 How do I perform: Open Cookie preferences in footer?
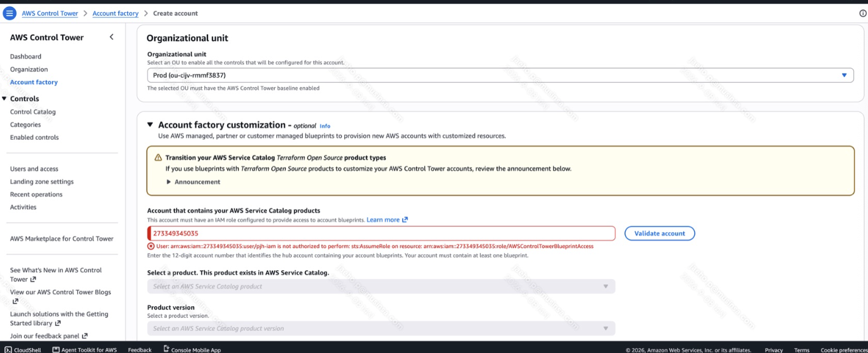(x=843, y=349)
